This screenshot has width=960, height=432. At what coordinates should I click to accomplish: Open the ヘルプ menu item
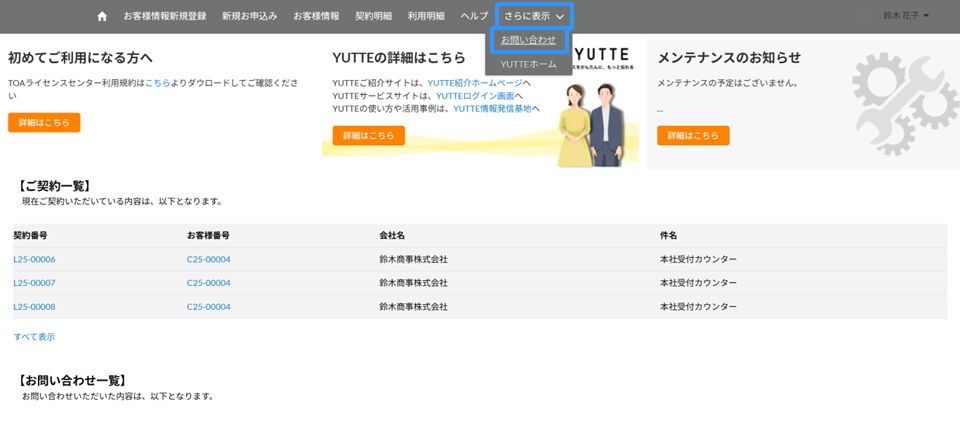click(x=474, y=16)
